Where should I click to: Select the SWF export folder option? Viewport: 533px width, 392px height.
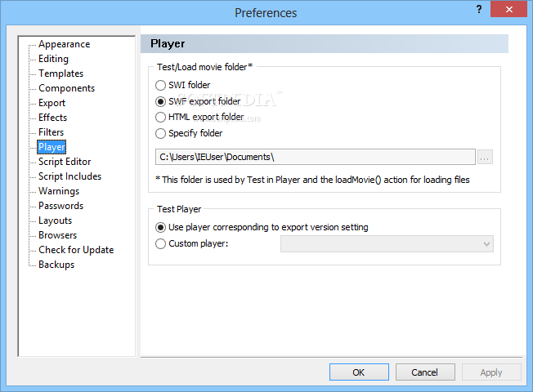tap(160, 101)
